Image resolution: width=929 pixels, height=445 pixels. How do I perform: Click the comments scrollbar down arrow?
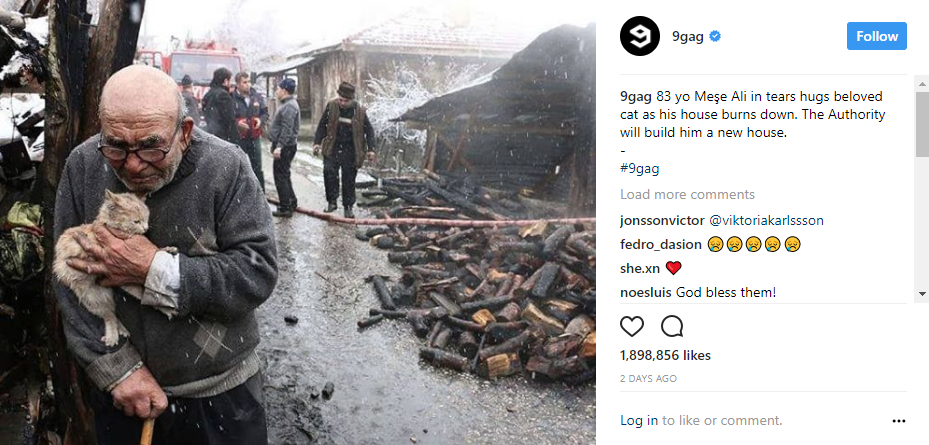click(922, 293)
